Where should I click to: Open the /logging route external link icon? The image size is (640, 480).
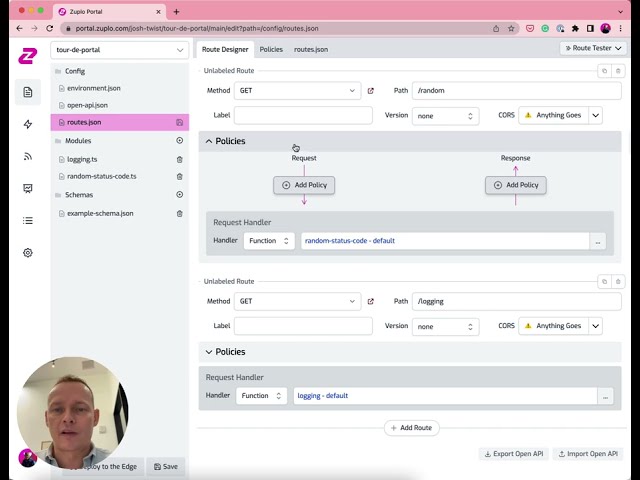pyautogui.click(x=371, y=301)
